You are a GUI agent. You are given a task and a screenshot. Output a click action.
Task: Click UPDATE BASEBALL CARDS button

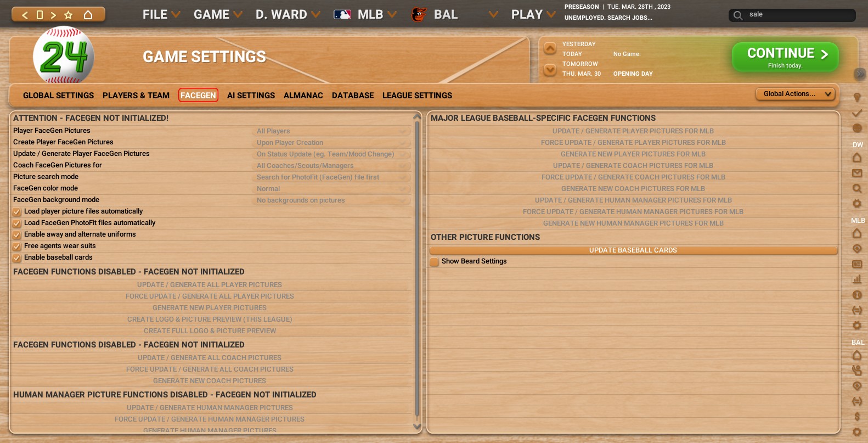pyautogui.click(x=633, y=250)
